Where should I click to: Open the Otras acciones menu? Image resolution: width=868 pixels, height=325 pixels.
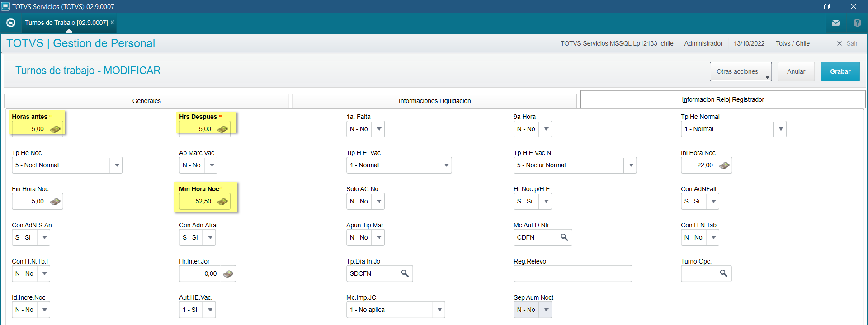click(741, 71)
